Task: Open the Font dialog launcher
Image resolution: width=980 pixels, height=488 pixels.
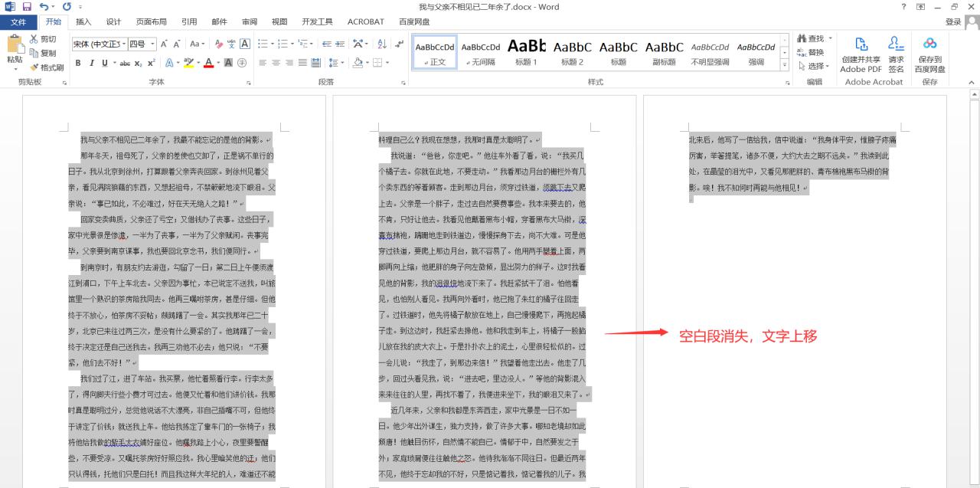Action: tap(248, 82)
